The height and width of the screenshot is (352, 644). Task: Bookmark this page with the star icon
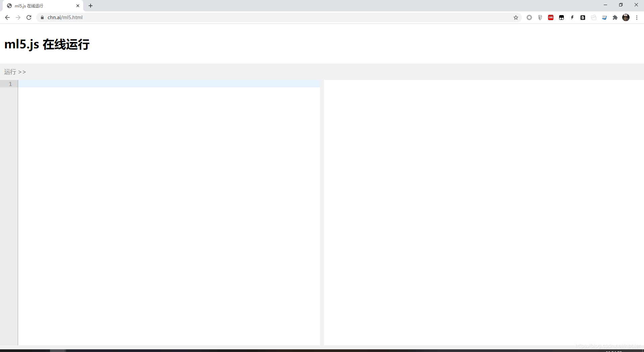coord(516,17)
